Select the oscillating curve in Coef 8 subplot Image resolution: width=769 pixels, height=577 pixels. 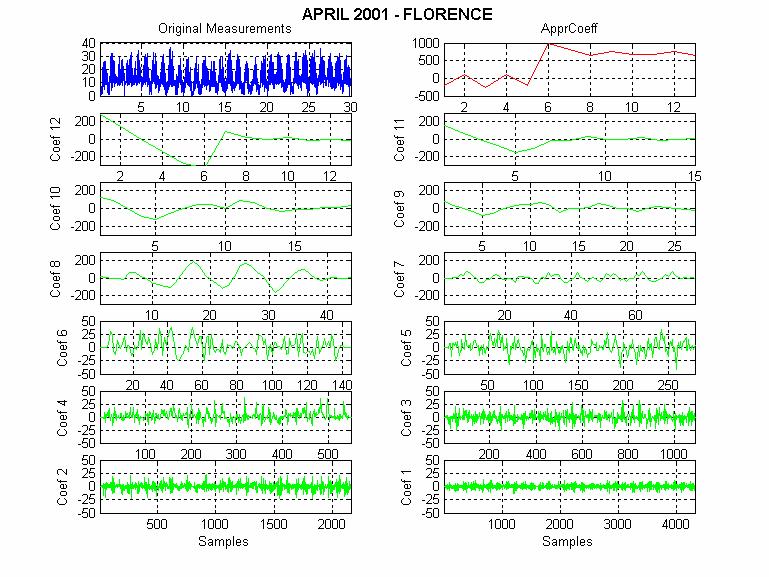(226, 278)
